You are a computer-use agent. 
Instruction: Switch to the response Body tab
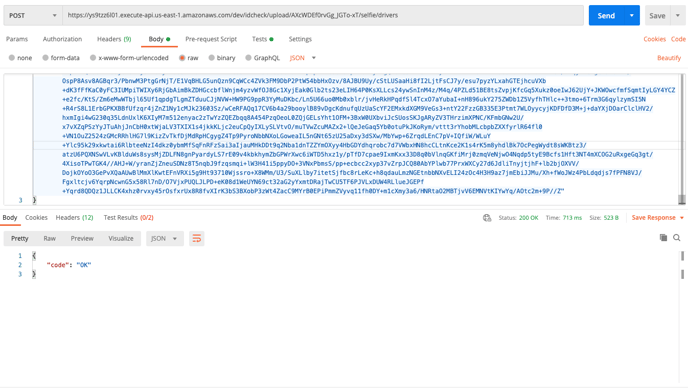10,217
